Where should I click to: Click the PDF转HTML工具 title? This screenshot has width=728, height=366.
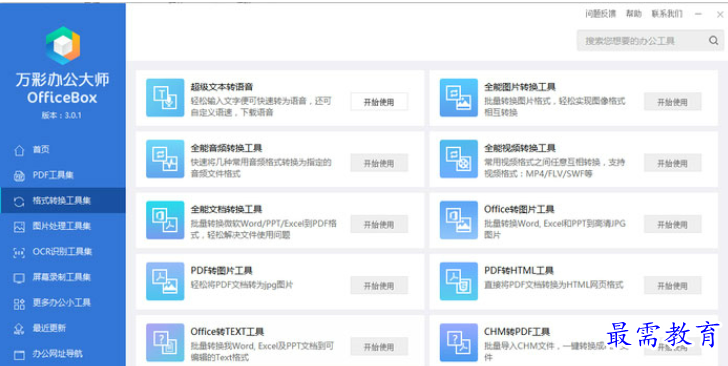tap(519, 271)
